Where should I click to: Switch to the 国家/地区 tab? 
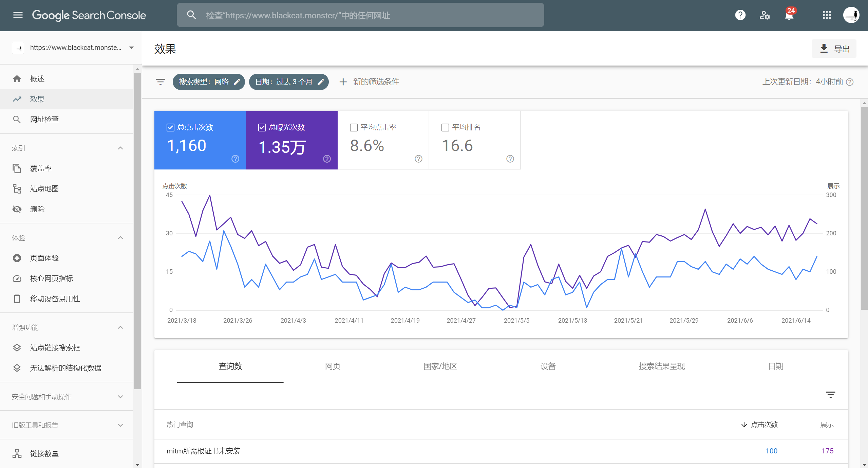point(440,366)
